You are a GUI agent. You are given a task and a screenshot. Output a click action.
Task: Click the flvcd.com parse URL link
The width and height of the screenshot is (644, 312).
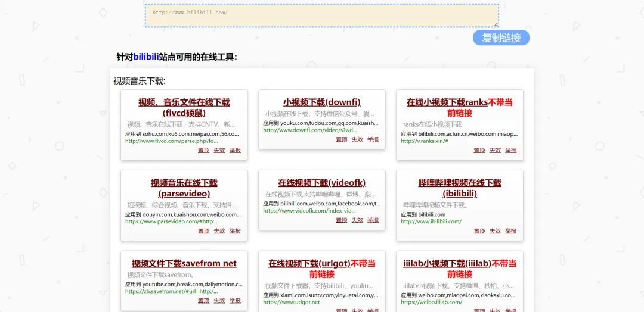[172, 141]
